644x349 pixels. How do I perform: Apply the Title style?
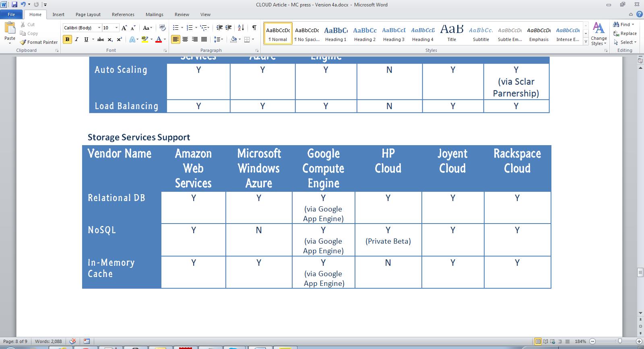452,33
